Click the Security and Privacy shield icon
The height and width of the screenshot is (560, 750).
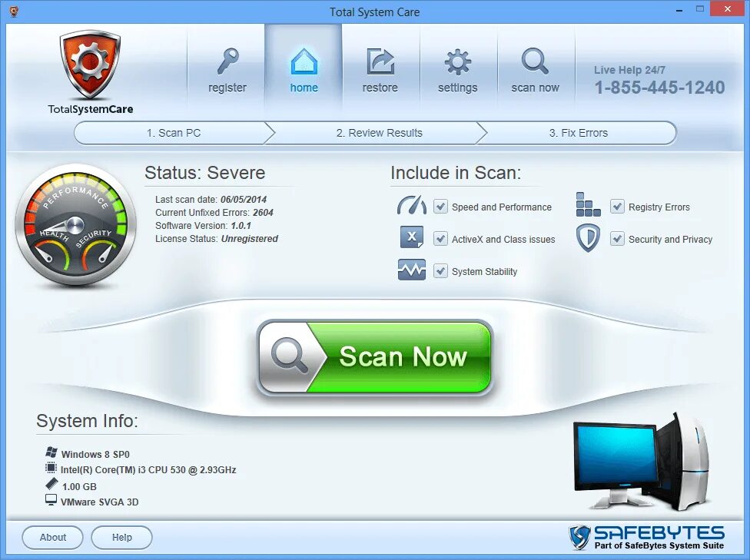tap(588, 237)
